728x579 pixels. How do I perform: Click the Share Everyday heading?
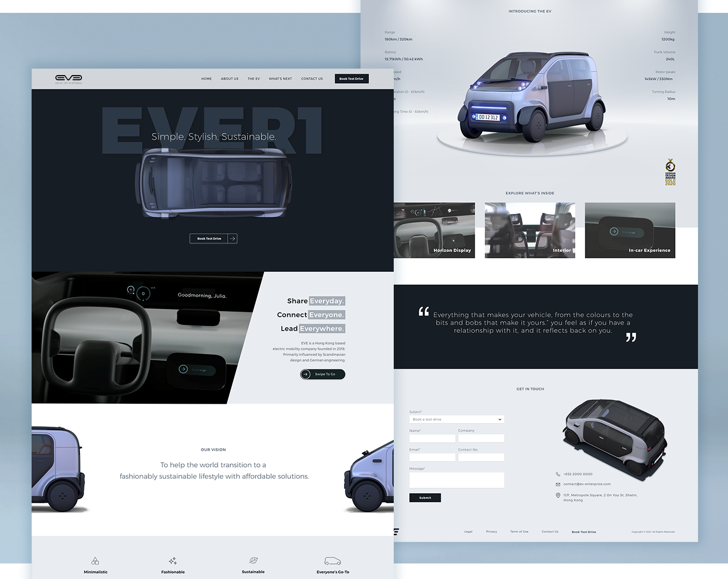pos(316,301)
